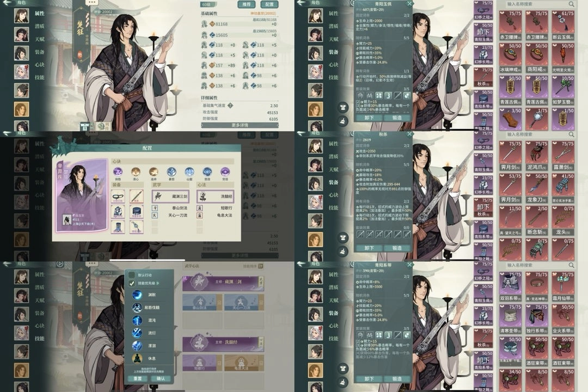
Task: Close the 青阳玉佩 detail tooltip
Action: [409, 4]
